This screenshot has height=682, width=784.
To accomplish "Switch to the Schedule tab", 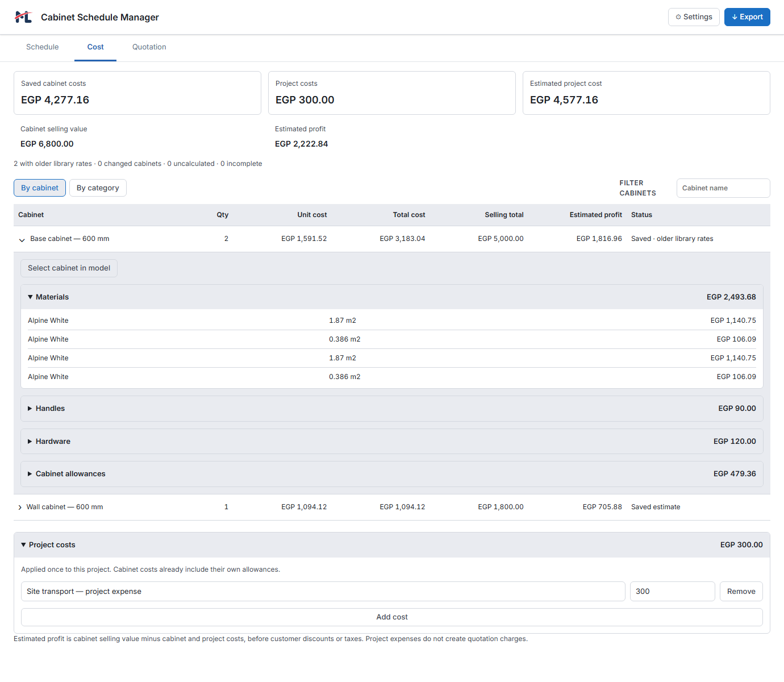I will point(43,47).
